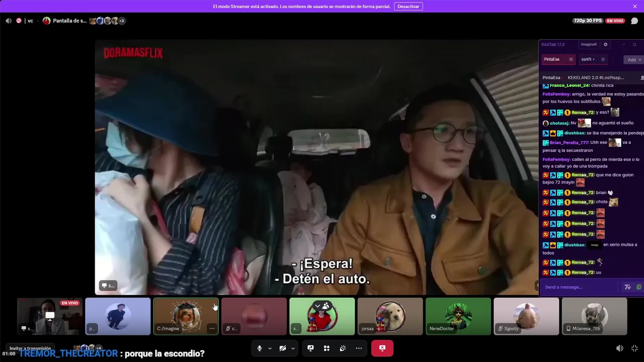Select the EN VIVO stream thumbnail tile

tap(50, 316)
